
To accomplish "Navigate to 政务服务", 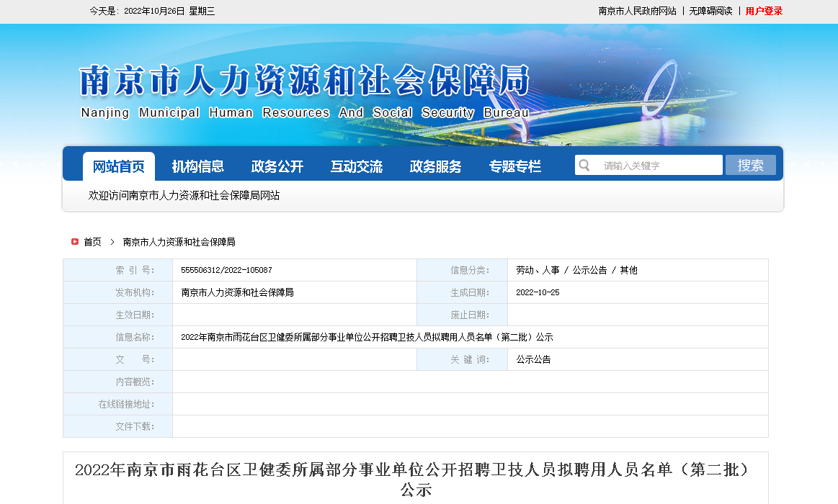I will tap(436, 166).
